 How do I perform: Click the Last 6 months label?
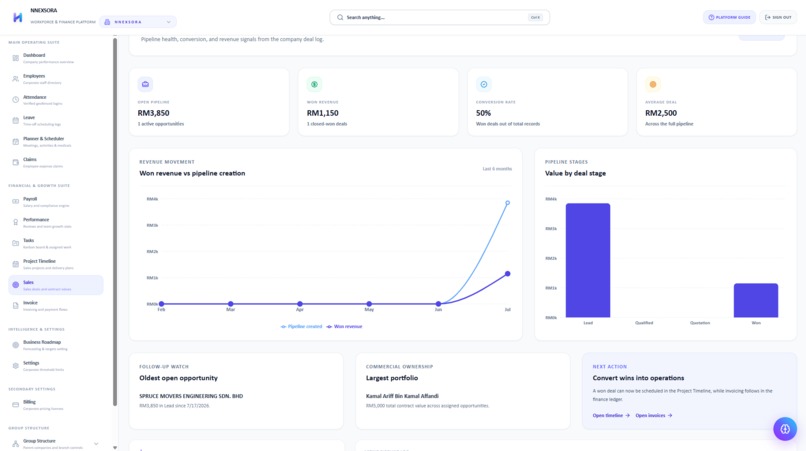[x=497, y=169]
